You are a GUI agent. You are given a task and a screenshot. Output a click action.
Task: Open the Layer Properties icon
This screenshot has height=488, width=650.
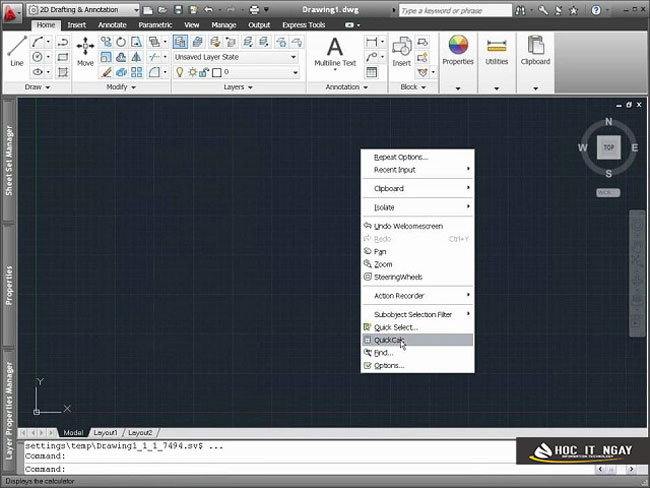(x=180, y=41)
